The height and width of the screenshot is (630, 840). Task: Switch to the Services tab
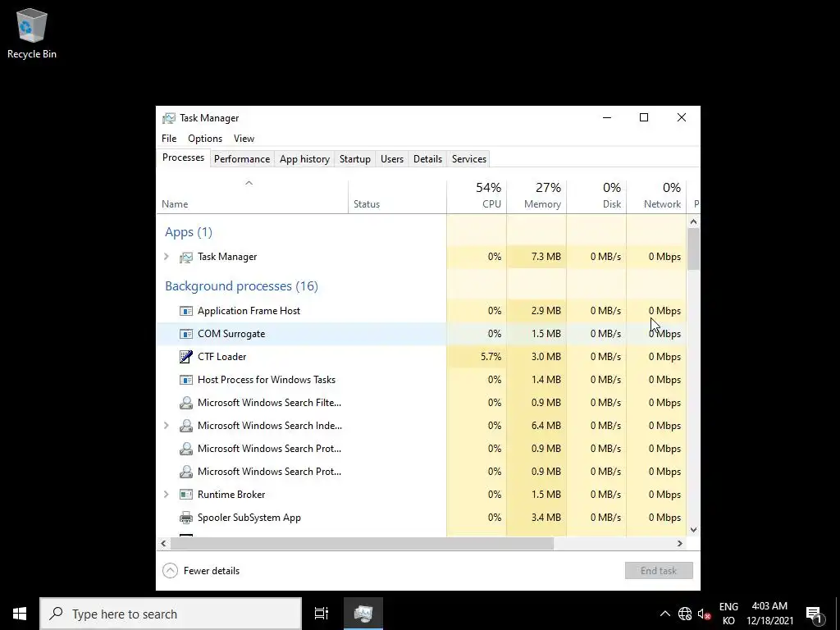click(x=469, y=159)
